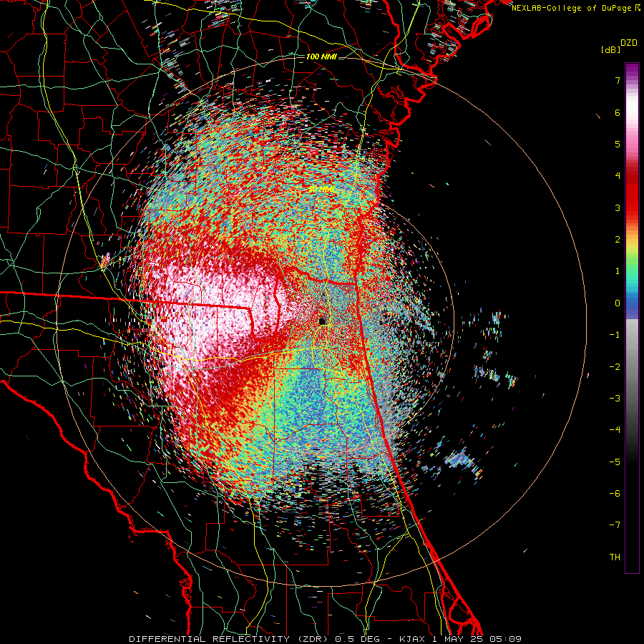Select the 4 dB tick label on the scale
Screen dimensions: 644x644
[x=618, y=176]
